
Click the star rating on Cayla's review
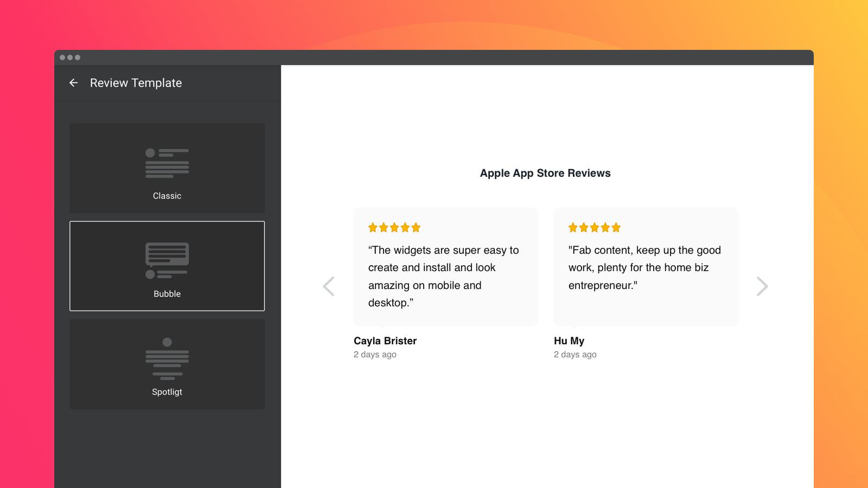[394, 228]
